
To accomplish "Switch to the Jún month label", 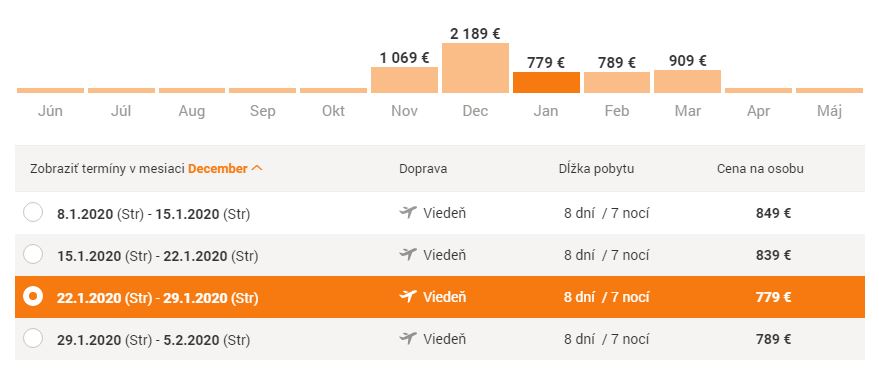I will [50, 111].
